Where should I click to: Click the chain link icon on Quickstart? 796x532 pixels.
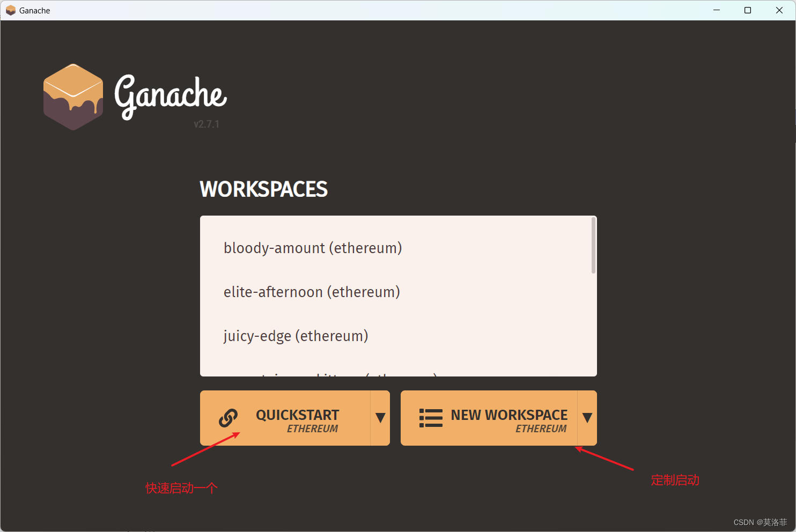228,418
